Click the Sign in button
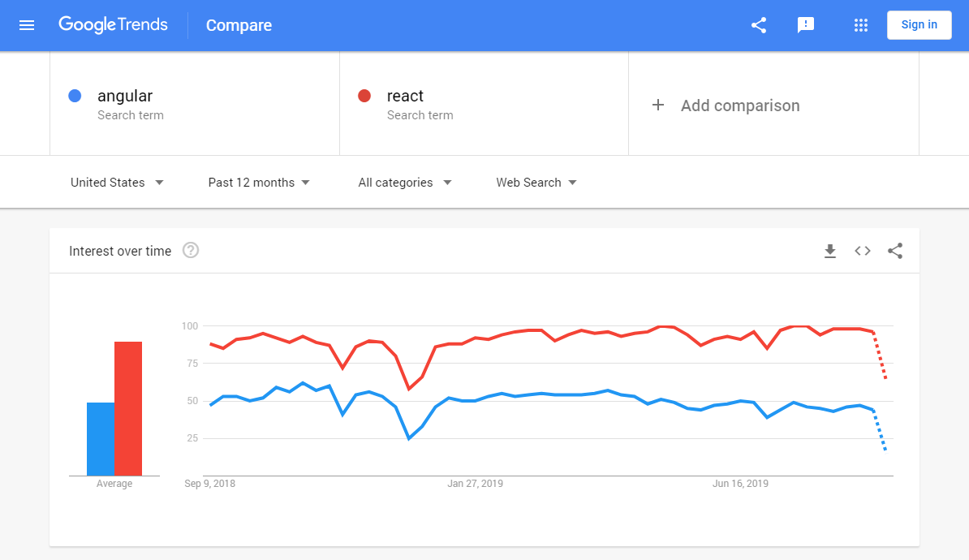969x560 pixels. point(919,25)
